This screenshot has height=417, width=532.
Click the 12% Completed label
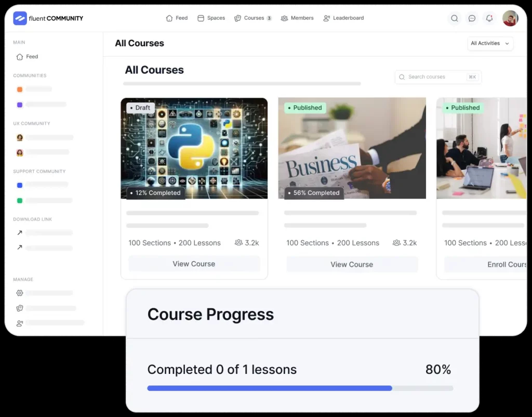[156, 193]
